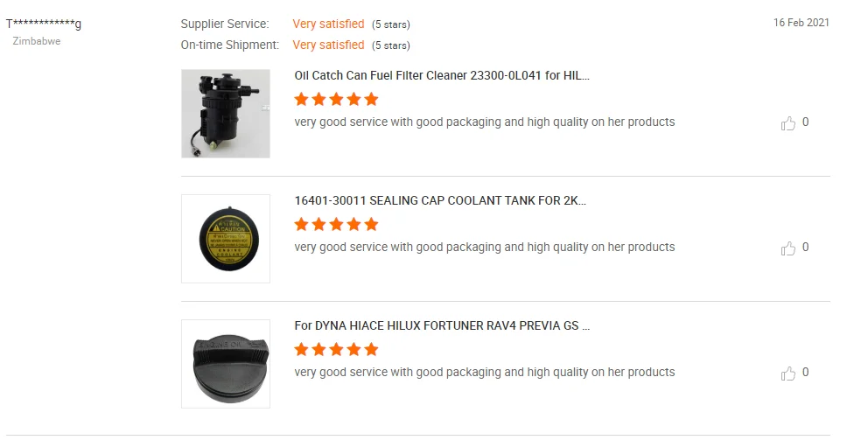Click the reviewer country Zimbabwe
Viewport: 868px width, 440px height.
(37, 41)
